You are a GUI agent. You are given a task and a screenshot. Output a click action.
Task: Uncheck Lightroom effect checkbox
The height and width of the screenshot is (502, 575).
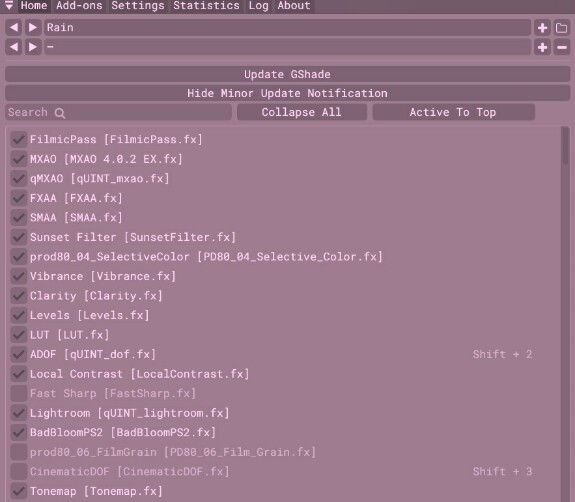tap(19, 413)
